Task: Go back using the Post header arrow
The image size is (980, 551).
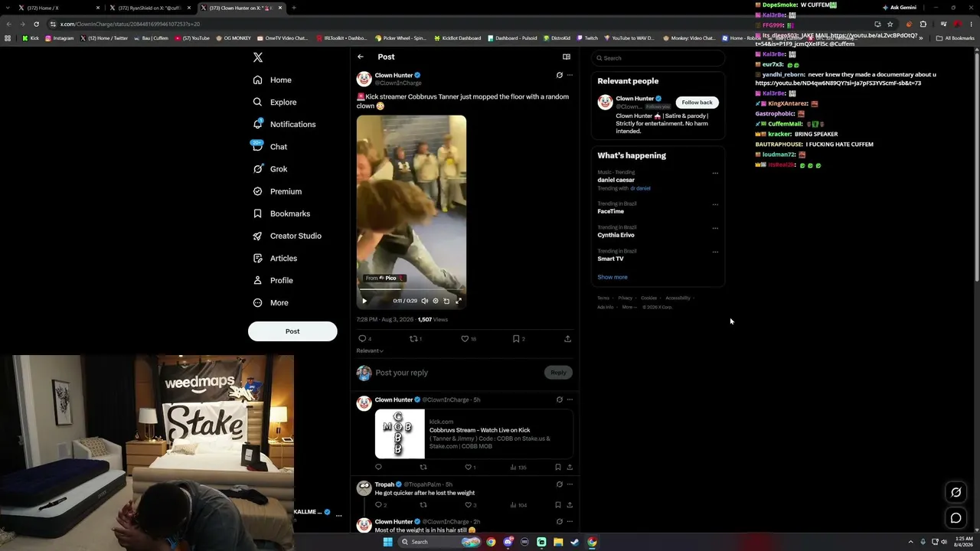Action: [x=361, y=57]
